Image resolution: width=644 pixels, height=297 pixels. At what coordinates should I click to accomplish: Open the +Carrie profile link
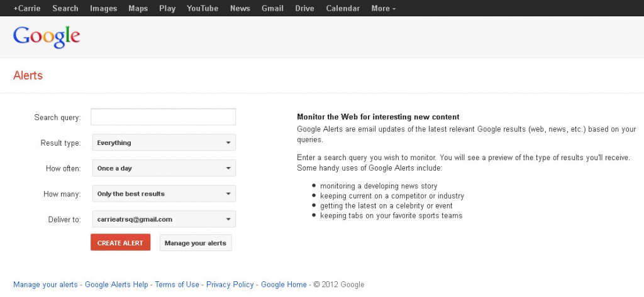pyautogui.click(x=27, y=8)
